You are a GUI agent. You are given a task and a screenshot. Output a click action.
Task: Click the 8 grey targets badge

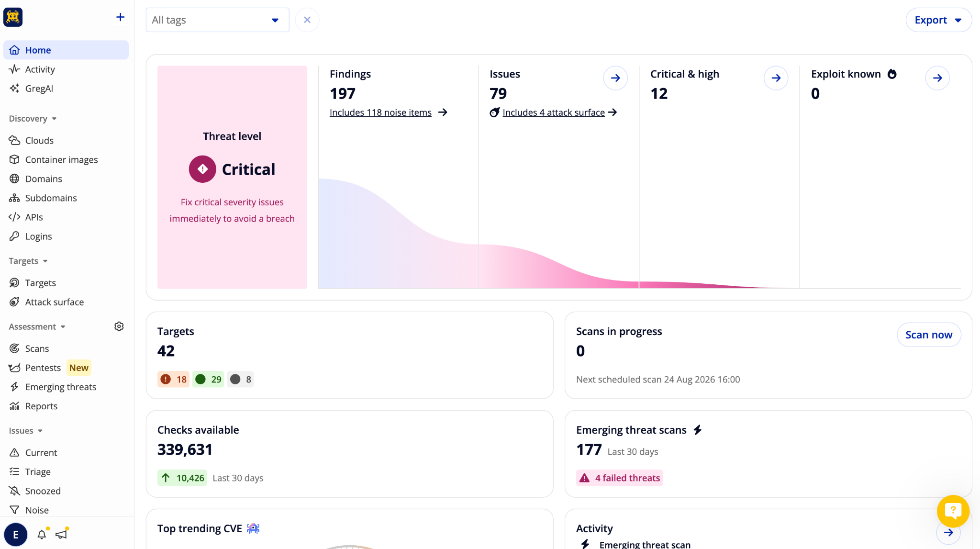coord(240,379)
